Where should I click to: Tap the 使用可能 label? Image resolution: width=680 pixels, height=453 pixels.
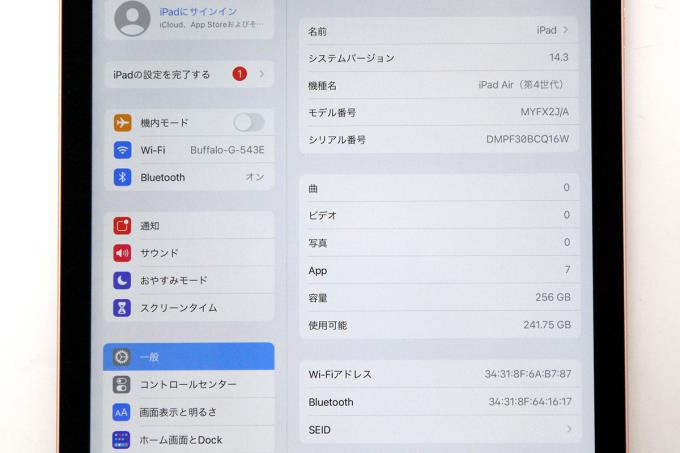click(x=327, y=326)
